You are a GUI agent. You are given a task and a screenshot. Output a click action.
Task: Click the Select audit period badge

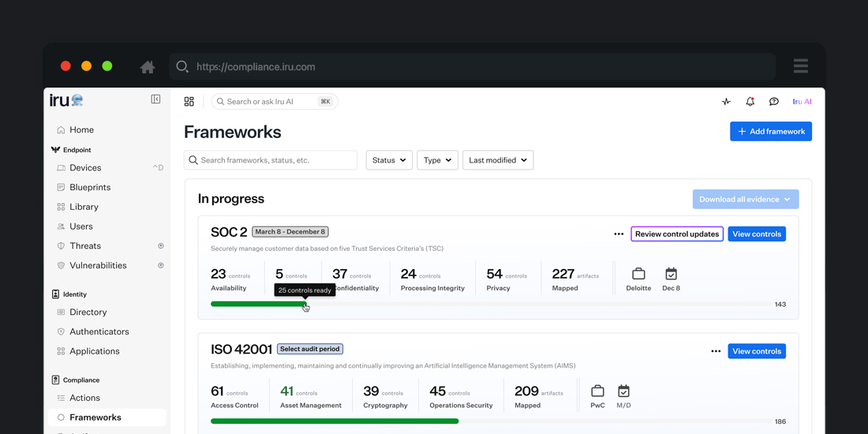[310, 350]
